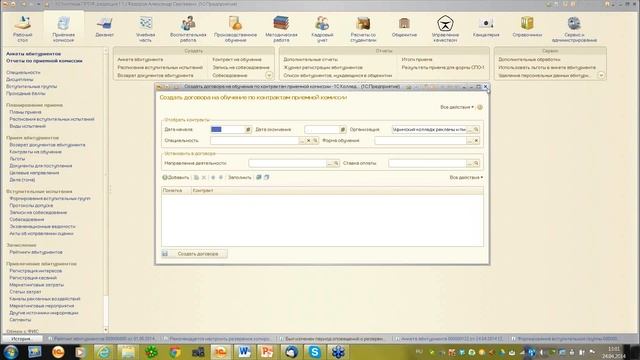Open selection ellipsis for Ставка оплаты
Screen dimensions: 640x360
469,163
